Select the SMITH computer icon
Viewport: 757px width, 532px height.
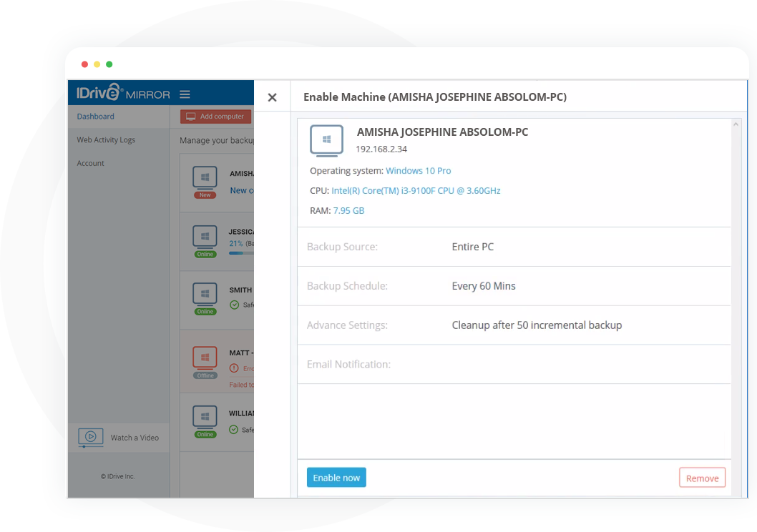tap(205, 295)
